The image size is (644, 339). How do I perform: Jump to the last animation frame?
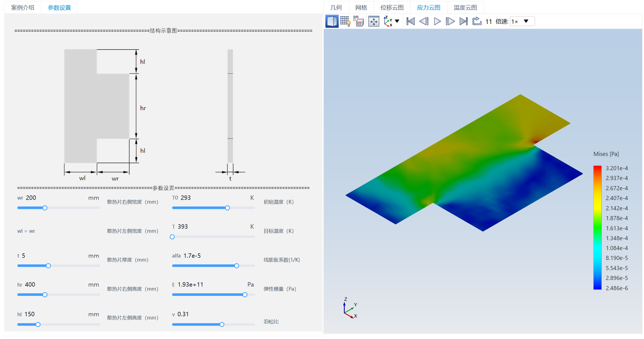click(464, 21)
